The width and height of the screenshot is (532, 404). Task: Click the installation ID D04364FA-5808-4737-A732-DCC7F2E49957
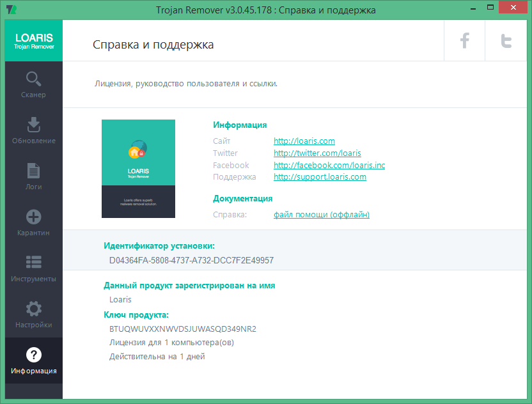(191, 260)
